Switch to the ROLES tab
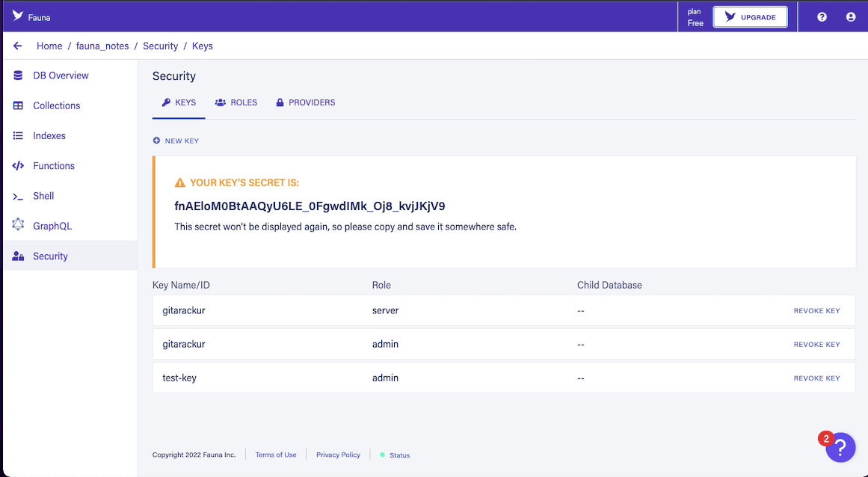Screen dimensions: 868x477 (x=236, y=102)
